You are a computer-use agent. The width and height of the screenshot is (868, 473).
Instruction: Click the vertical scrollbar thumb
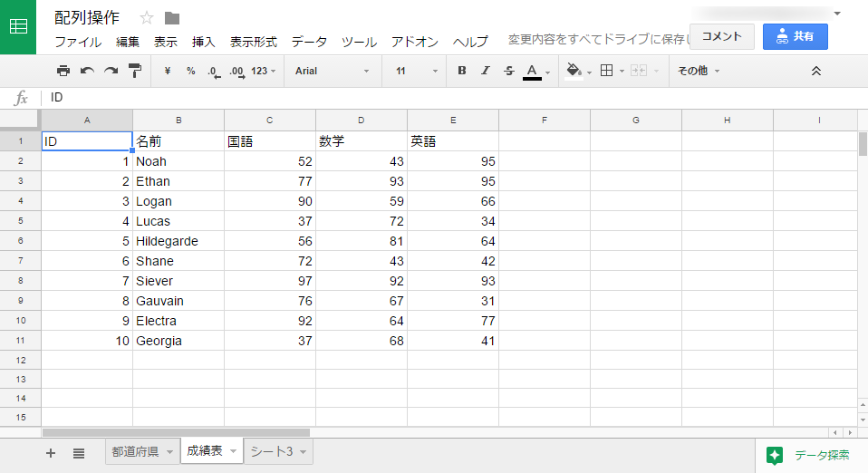(x=863, y=144)
